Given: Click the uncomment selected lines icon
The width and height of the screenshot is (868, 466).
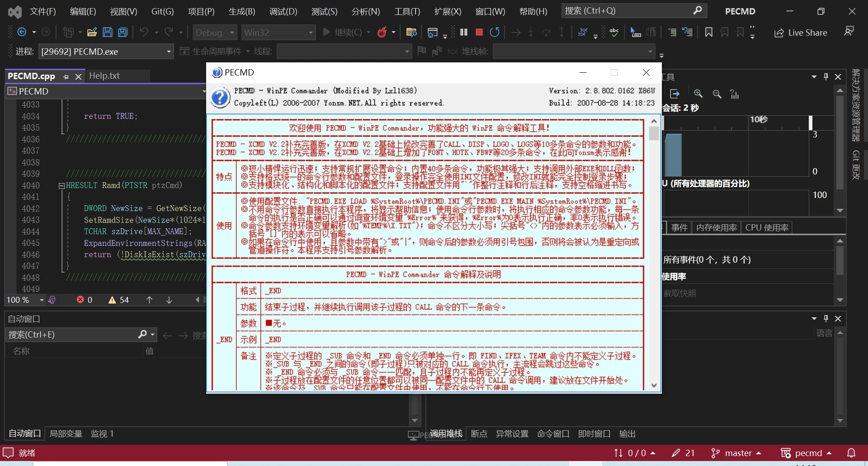Looking at the screenshot, I should coord(688,32).
